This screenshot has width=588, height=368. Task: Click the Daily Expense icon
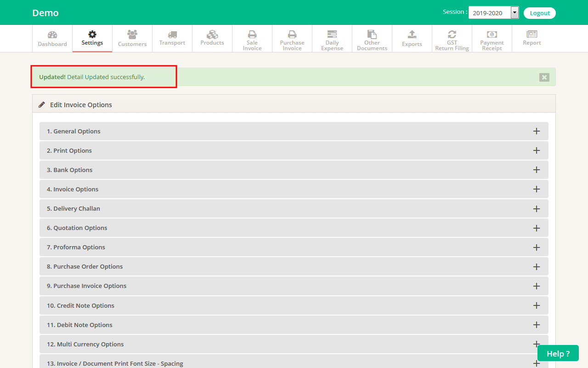332,34
